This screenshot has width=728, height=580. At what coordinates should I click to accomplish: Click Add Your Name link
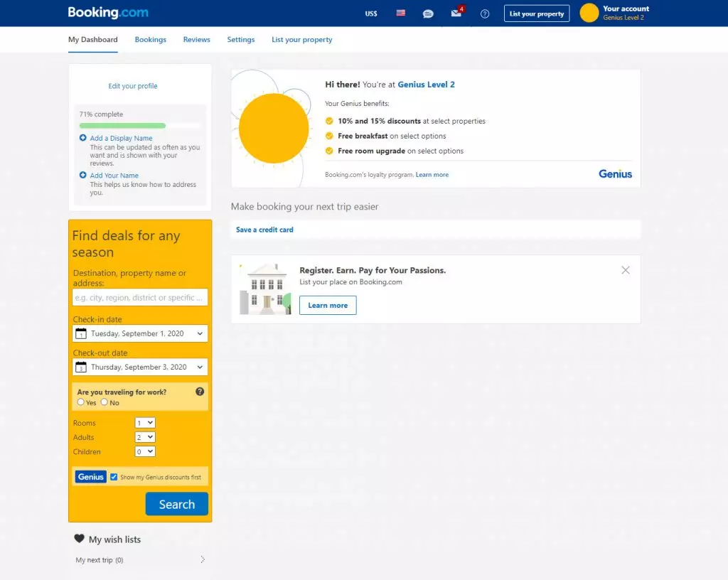pyautogui.click(x=114, y=175)
